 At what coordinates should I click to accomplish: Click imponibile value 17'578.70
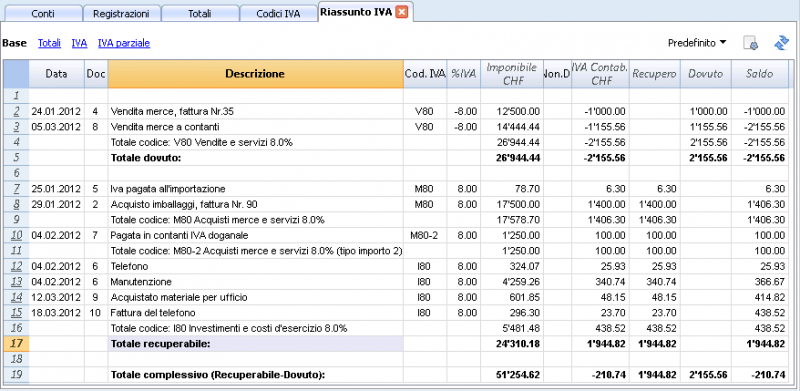[512, 219]
